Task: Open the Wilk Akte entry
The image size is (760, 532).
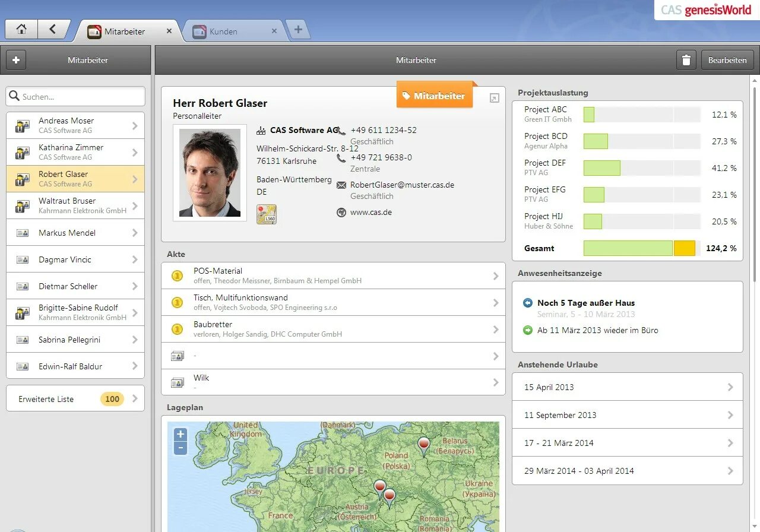Action: [x=333, y=382]
